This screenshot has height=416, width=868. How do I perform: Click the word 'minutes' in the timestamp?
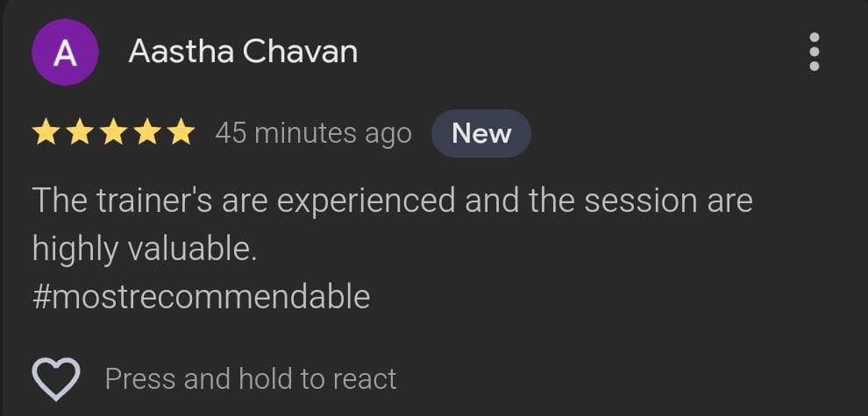point(305,133)
